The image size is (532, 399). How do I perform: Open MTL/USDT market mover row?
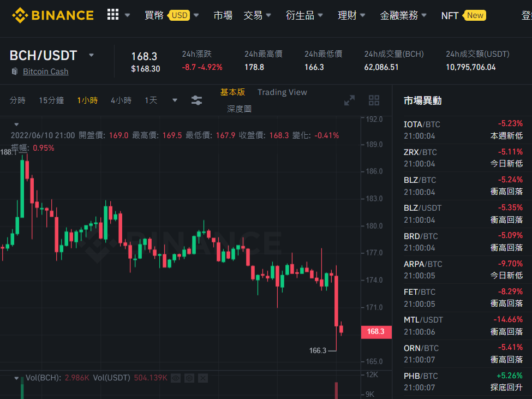pyautogui.click(x=463, y=326)
